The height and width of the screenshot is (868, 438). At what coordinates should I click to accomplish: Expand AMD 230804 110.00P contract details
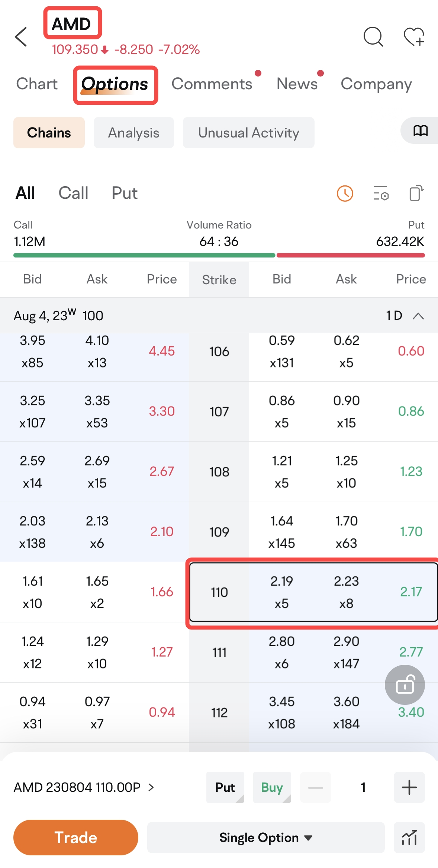84,787
